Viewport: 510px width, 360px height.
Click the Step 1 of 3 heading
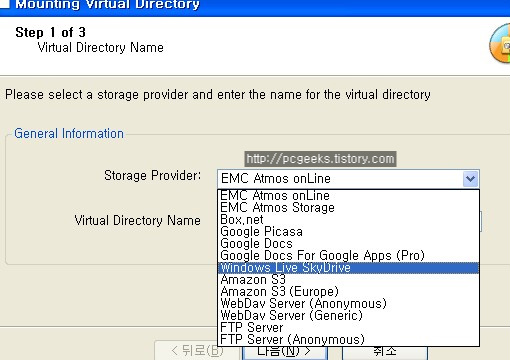click(50, 32)
